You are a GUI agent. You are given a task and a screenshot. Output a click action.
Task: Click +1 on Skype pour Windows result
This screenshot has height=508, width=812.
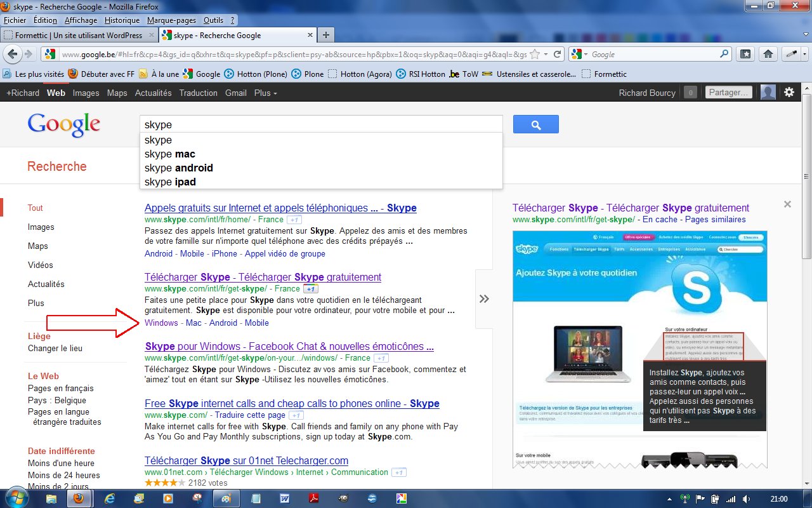[381, 358]
